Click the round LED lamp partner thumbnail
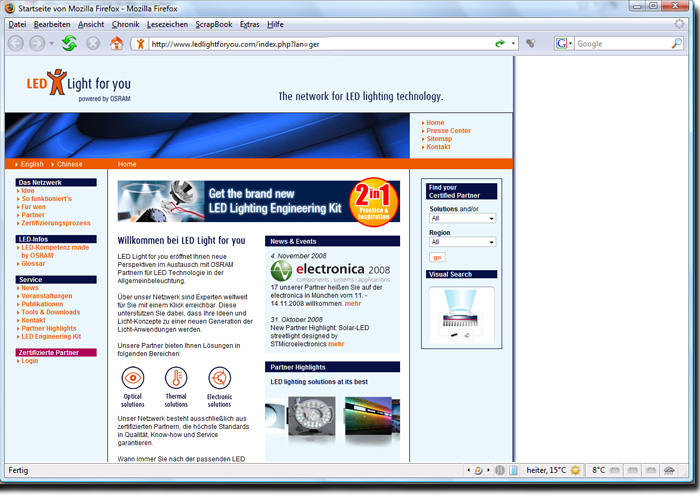700x500 pixels. 312,416
